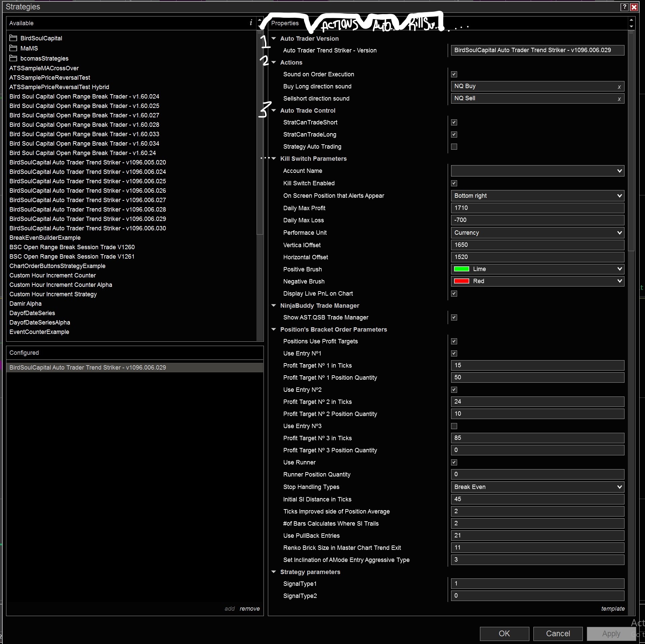Click the Initial Sl Distance in Ticks field

[537, 499]
